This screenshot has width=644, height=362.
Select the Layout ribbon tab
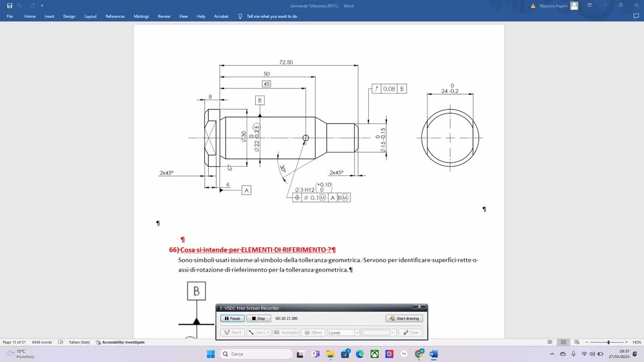click(x=91, y=16)
